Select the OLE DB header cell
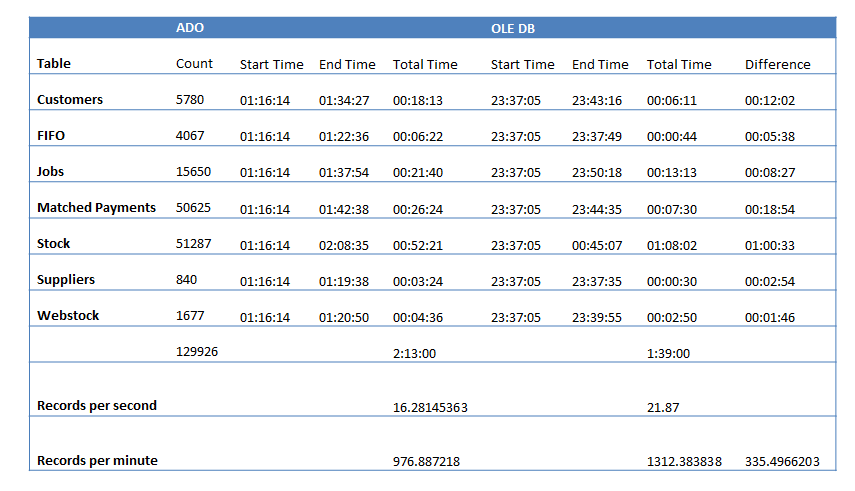 (x=513, y=28)
